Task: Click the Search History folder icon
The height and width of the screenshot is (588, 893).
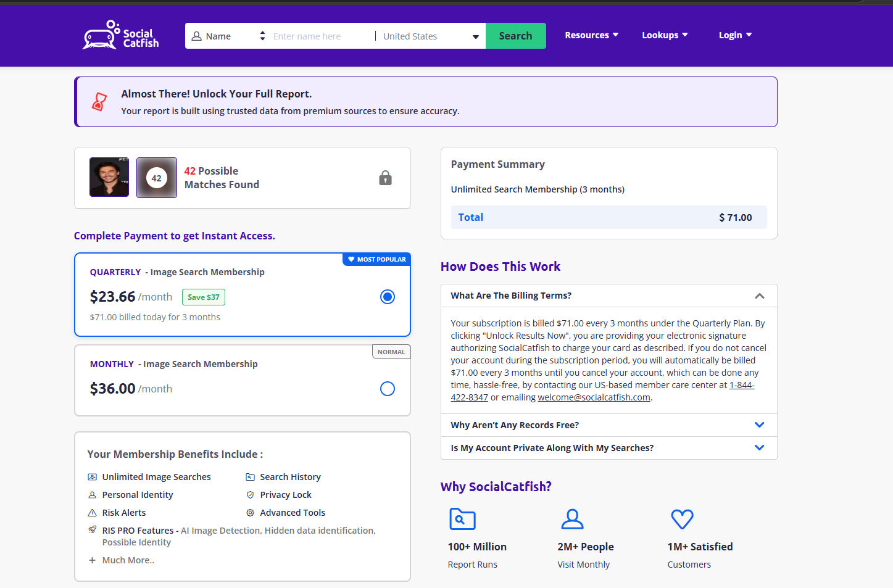Action: tap(250, 477)
